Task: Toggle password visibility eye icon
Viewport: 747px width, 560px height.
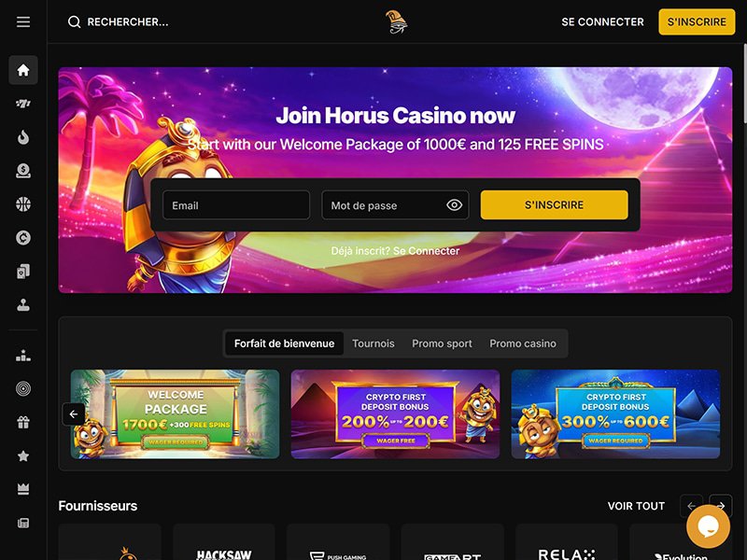Action: [454, 204]
